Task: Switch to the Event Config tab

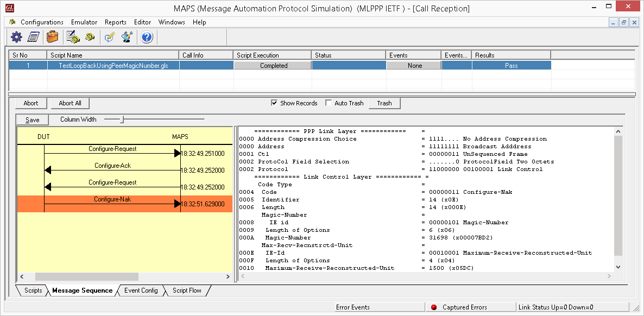Action: (x=141, y=290)
